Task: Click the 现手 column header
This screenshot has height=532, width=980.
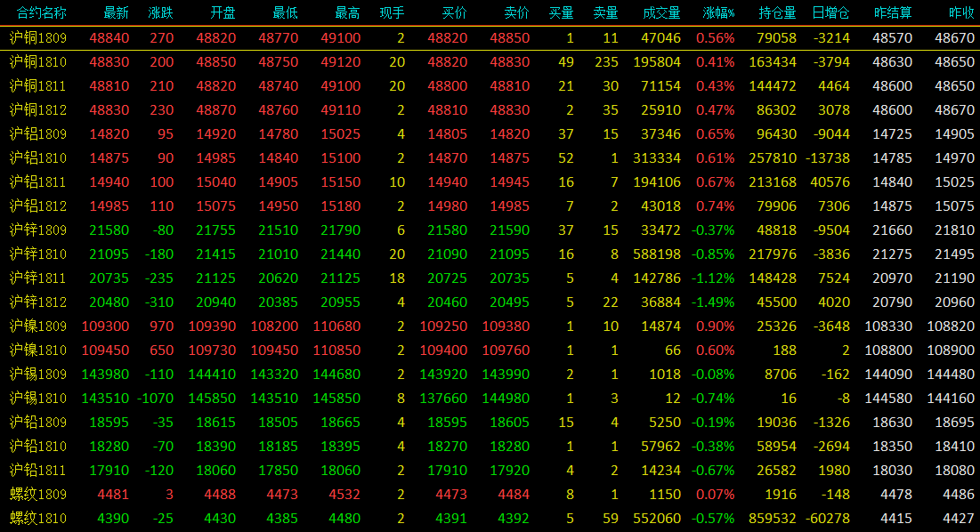Action: tap(392, 12)
